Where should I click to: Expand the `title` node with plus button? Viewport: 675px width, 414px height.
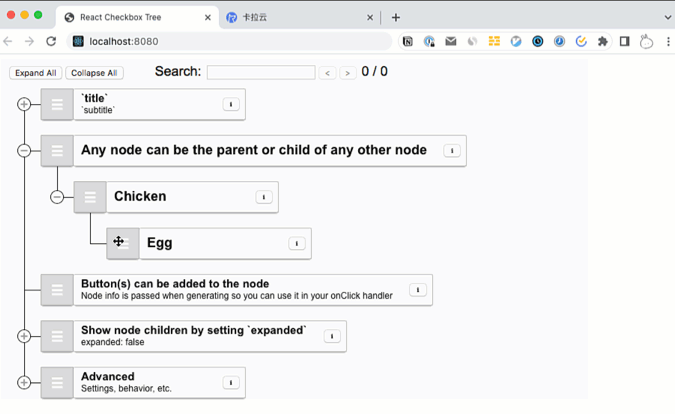coord(24,104)
